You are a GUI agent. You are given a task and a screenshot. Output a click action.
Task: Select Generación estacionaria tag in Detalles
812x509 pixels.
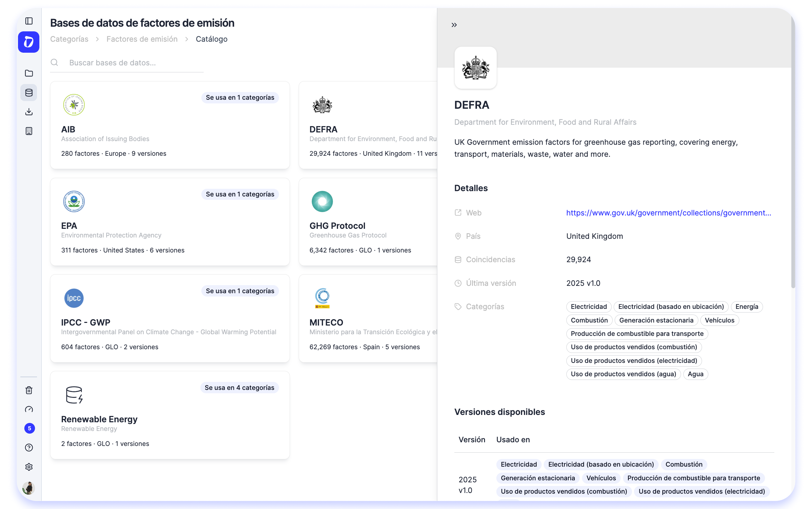click(x=656, y=320)
